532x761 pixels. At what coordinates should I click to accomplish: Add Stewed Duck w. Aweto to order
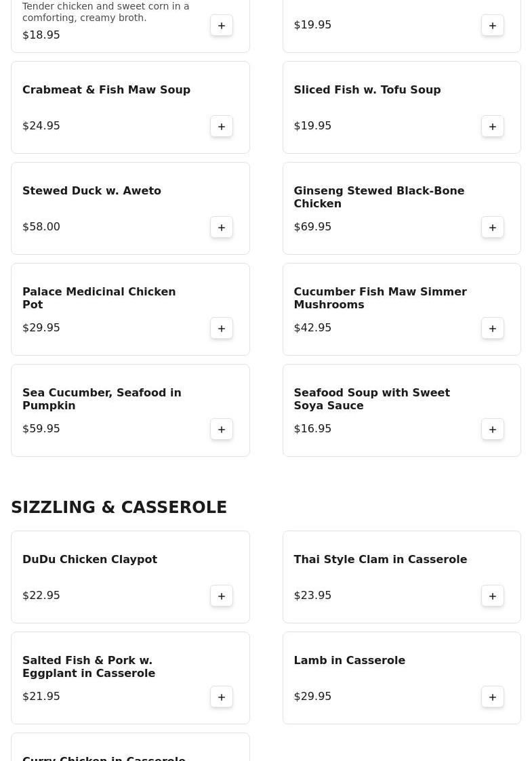(x=222, y=227)
